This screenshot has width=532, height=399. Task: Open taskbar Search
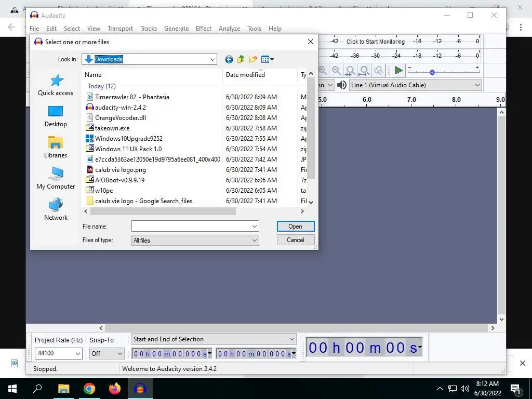click(37, 389)
